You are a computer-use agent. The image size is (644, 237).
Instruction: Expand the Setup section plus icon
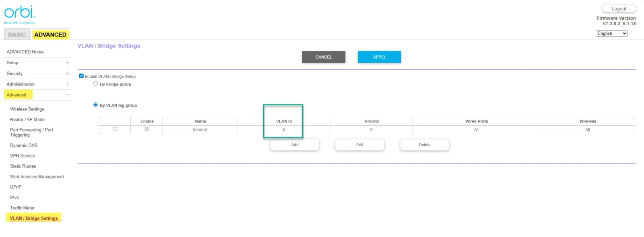tap(67, 63)
